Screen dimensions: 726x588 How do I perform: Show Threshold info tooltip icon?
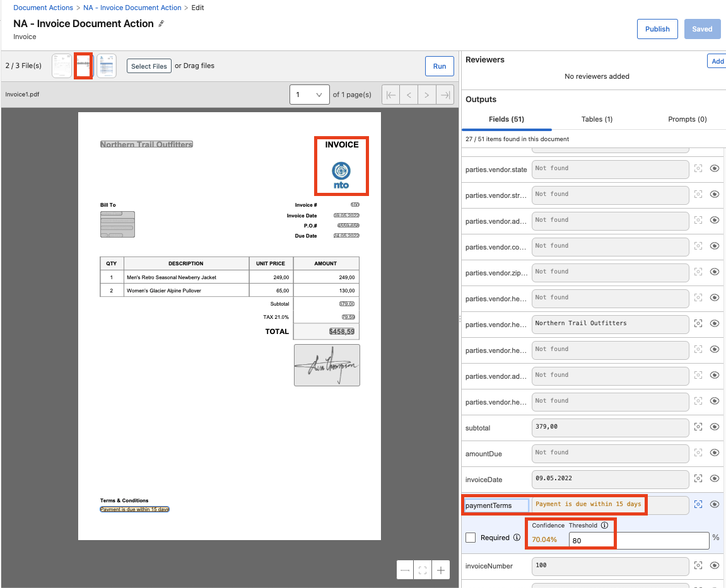pyautogui.click(x=604, y=526)
